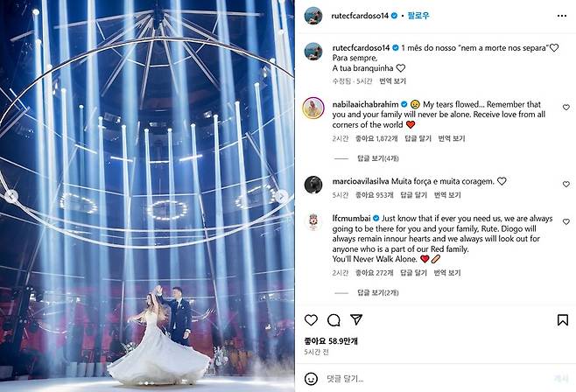Viewport: 576px width, 392px height.
Task: Share post via paper plane icon
Action: (356, 319)
